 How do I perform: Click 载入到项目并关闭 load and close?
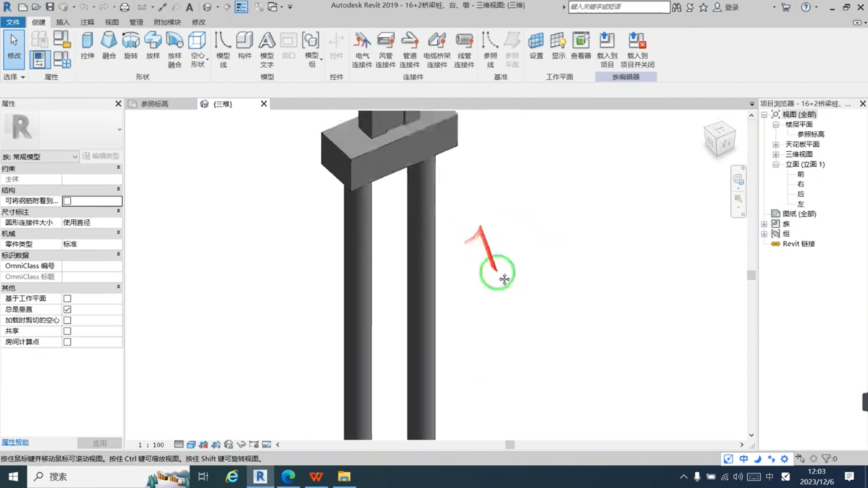pos(637,50)
